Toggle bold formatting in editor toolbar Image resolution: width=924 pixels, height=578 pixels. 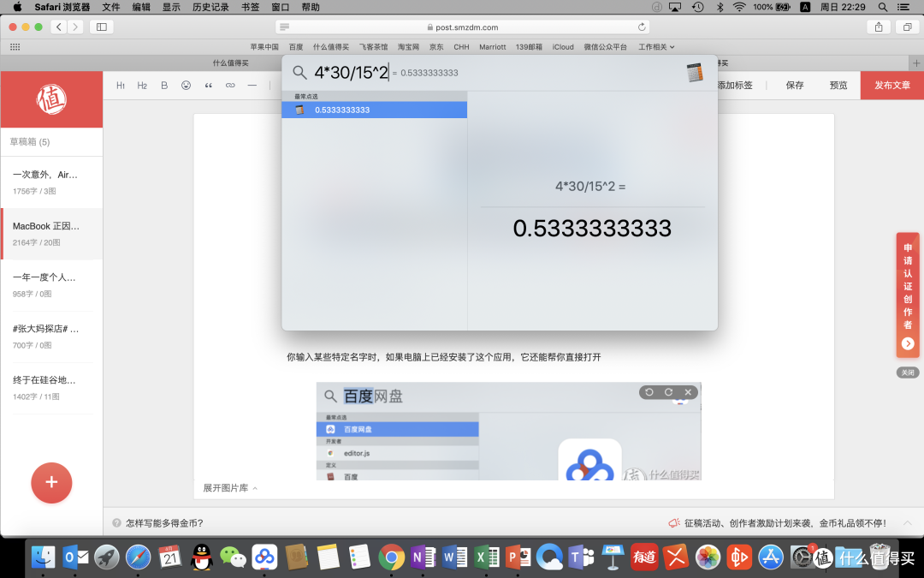(164, 86)
